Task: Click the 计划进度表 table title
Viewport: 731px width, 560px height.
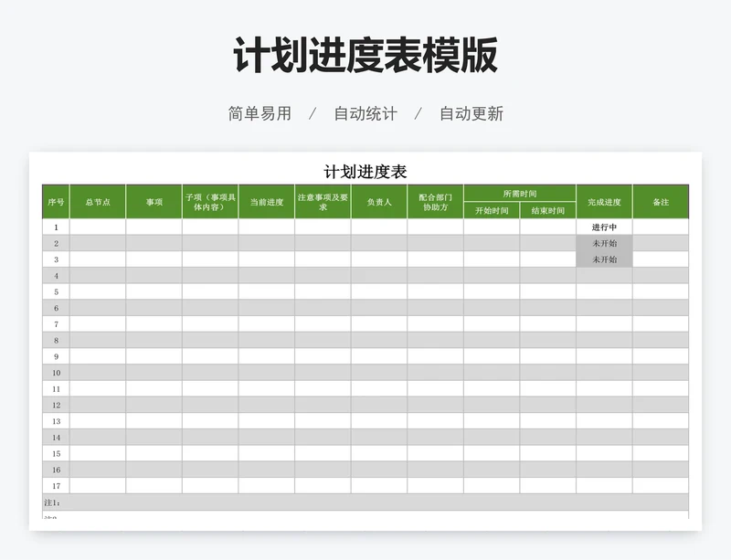Action: 365,172
